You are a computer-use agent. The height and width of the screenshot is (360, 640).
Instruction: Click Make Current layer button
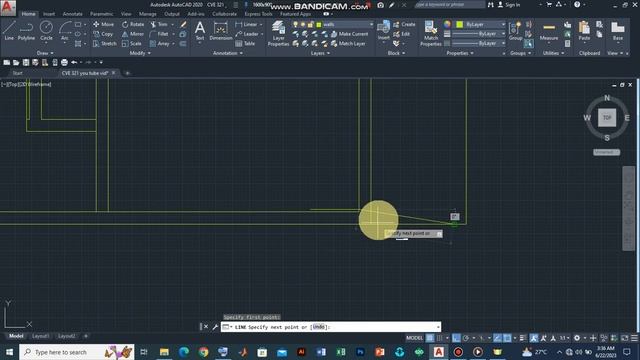[349, 34]
